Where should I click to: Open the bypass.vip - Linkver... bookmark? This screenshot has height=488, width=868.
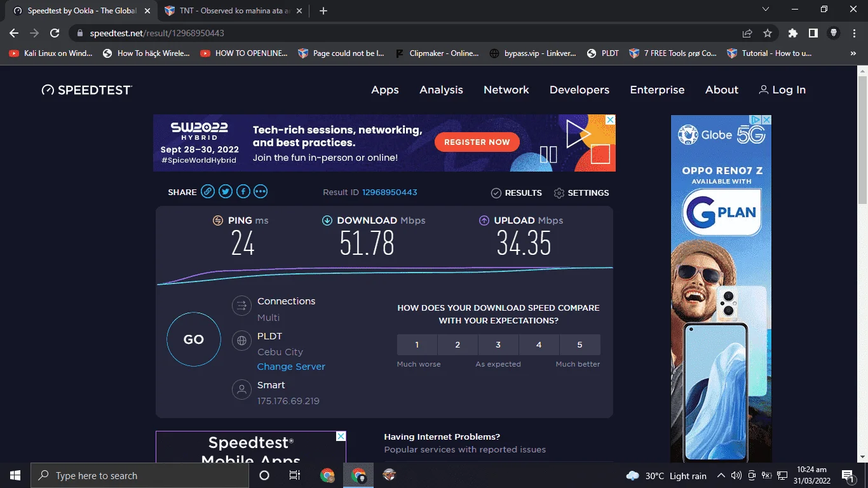pos(532,53)
